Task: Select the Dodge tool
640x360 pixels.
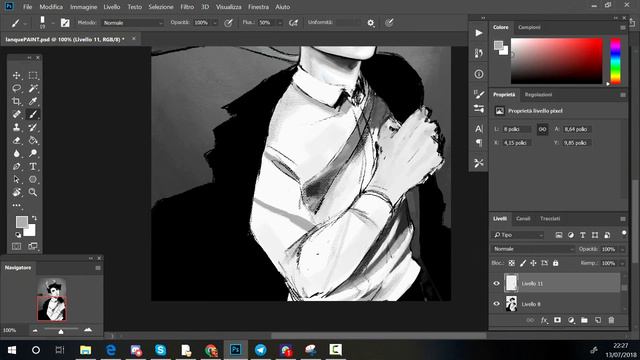Action: [x=33, y=153]
